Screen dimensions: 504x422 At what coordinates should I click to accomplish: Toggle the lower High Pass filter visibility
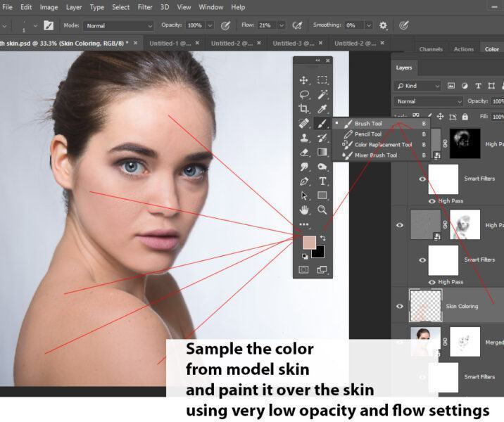point(432,282)
